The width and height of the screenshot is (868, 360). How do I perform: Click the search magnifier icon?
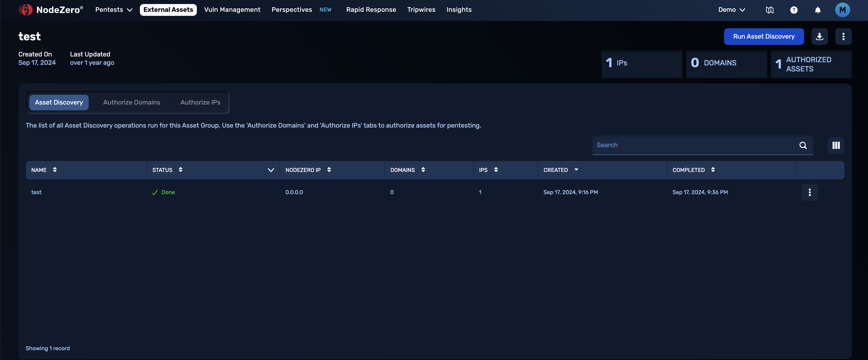tap(803, 145)
